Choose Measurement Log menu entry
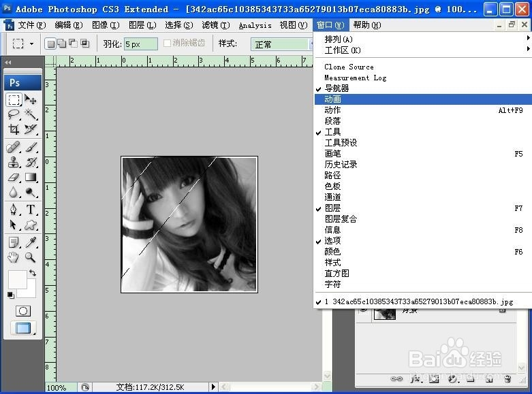 click(423, 78)
